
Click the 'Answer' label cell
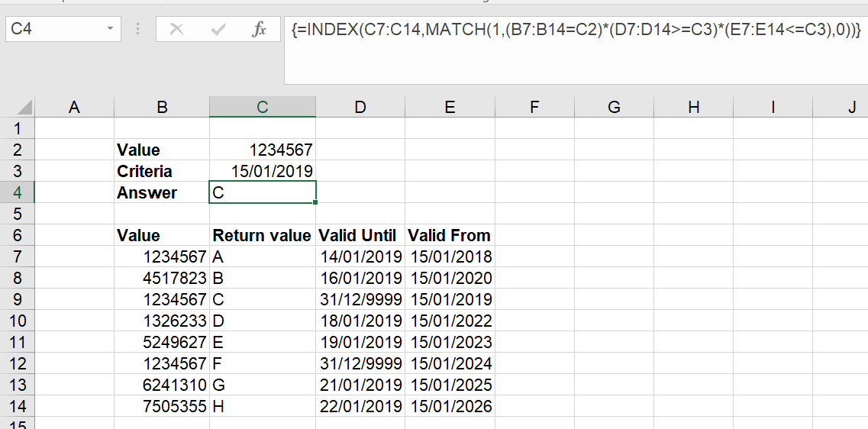point(162,192)
